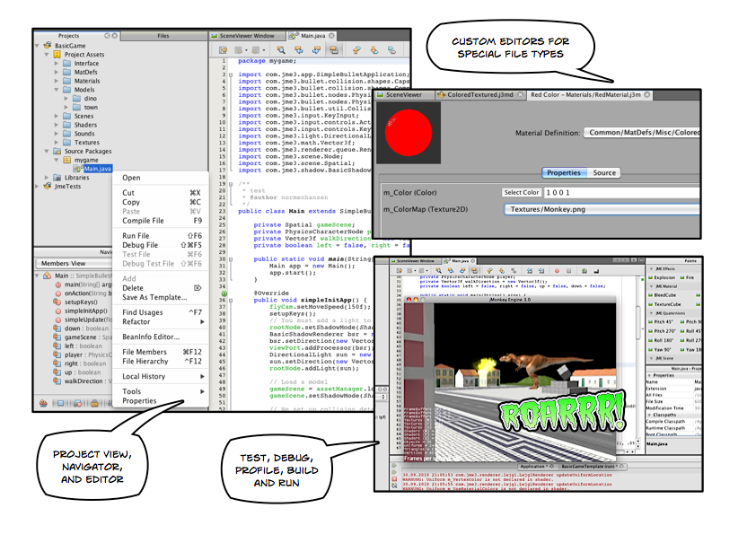This screenshot has height=534, width=756.
Task: Switch to the Source tab of the material editor
Action: point(604,172)
